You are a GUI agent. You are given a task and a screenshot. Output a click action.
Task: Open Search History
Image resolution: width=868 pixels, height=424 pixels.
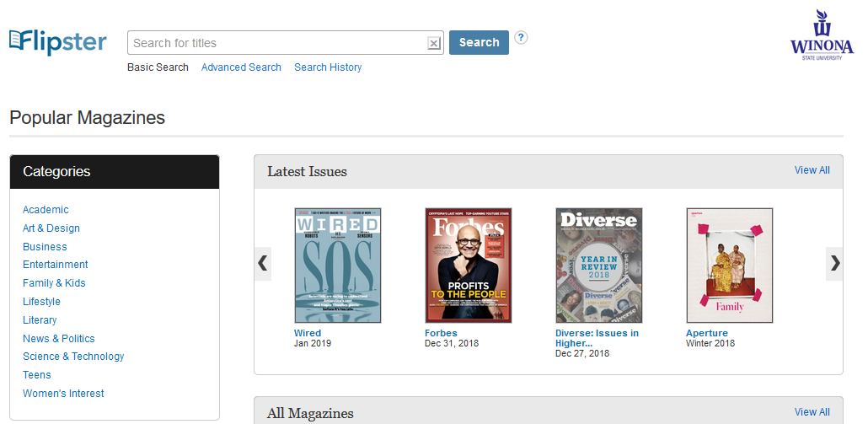click(x=328, y=67)
